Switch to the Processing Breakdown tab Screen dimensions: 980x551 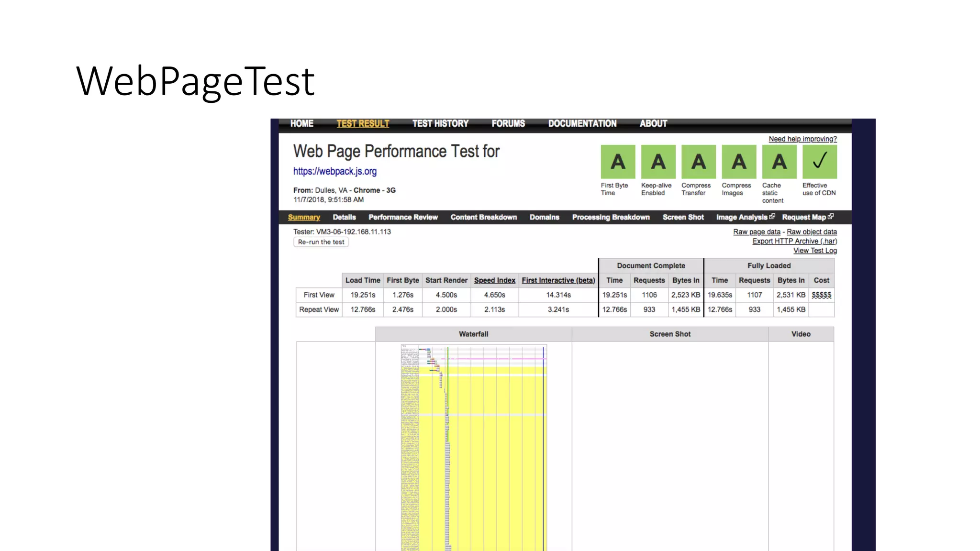(x=611, y=217)
